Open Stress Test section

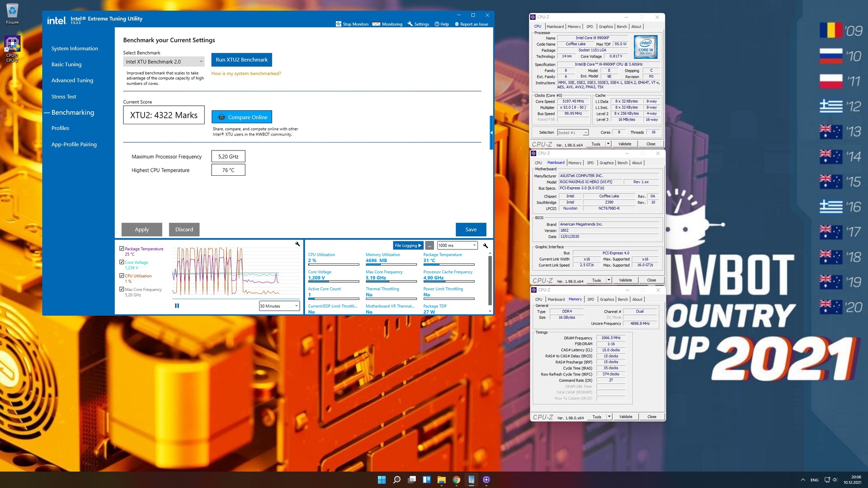coord(64,97)
